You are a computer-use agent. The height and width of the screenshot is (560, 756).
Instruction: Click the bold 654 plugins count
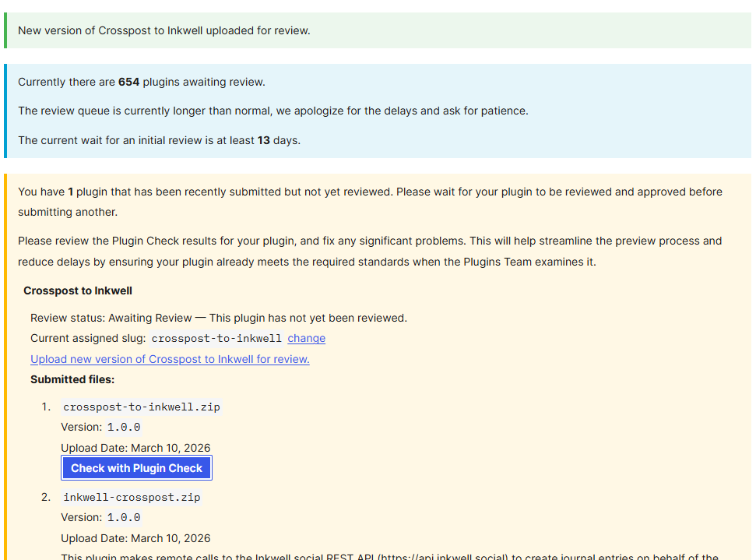[x=128, y=82]
